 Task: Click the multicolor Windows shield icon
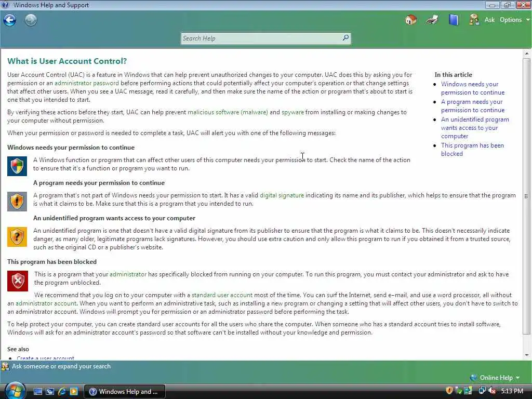click(x=17, y=166)
